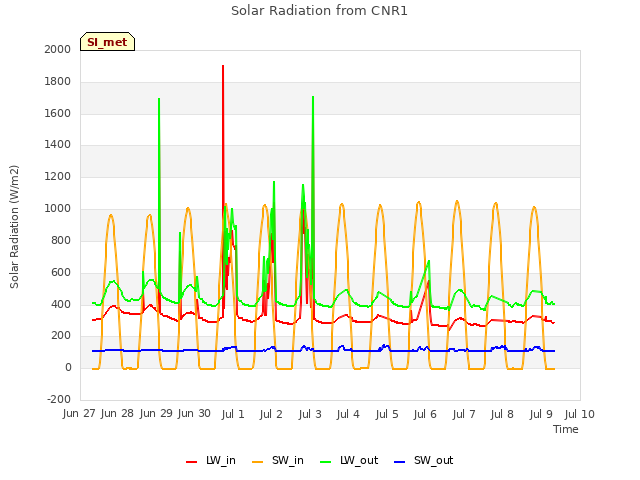The width and height of the screenshot is (640, 480).
Task: Click the Time x-axis label
Action: click(x=566, y=429)
